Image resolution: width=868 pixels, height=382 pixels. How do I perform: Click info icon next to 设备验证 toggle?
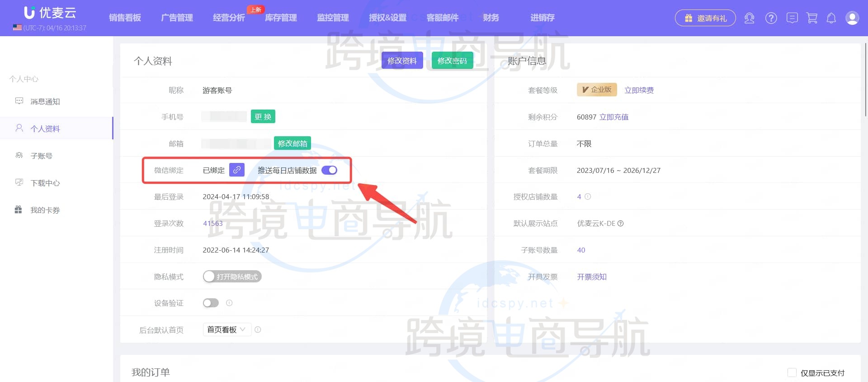click(x=229, y=303)
